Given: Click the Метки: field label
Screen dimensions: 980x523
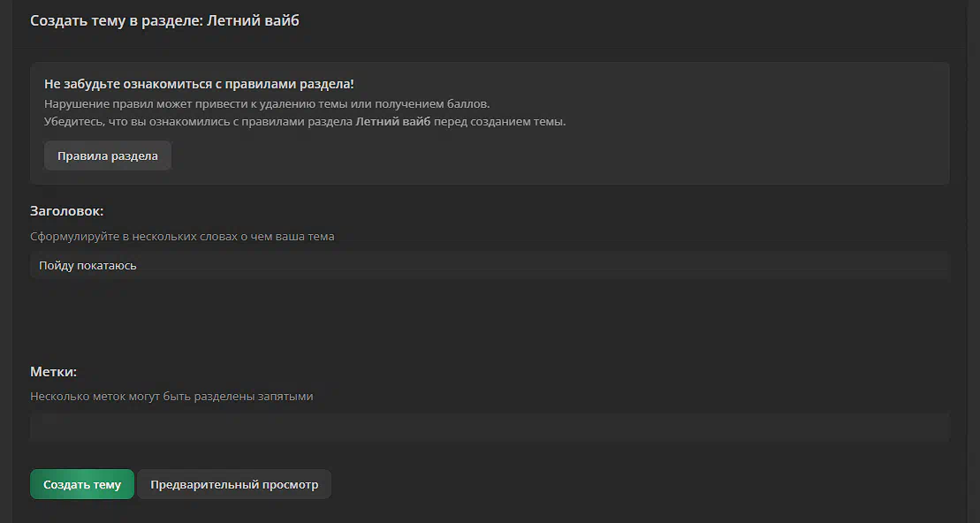Looking at the screenshot, I should pyautogui.click(x=53, y=372).
